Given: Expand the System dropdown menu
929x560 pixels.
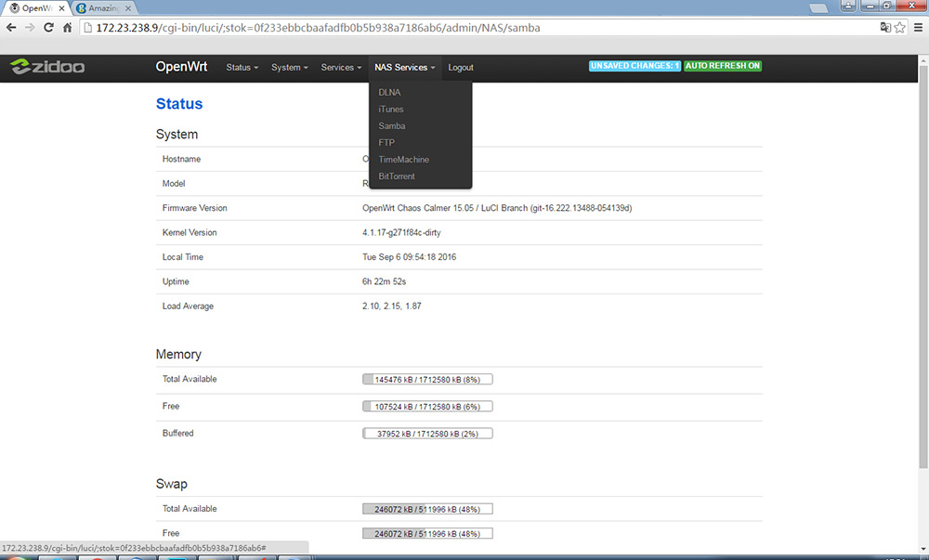Looking at the screenshot, I should 289,68.
